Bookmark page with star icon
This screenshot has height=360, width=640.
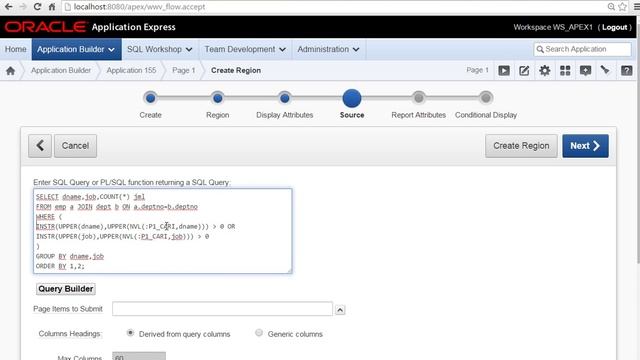[x=622, y=7]
